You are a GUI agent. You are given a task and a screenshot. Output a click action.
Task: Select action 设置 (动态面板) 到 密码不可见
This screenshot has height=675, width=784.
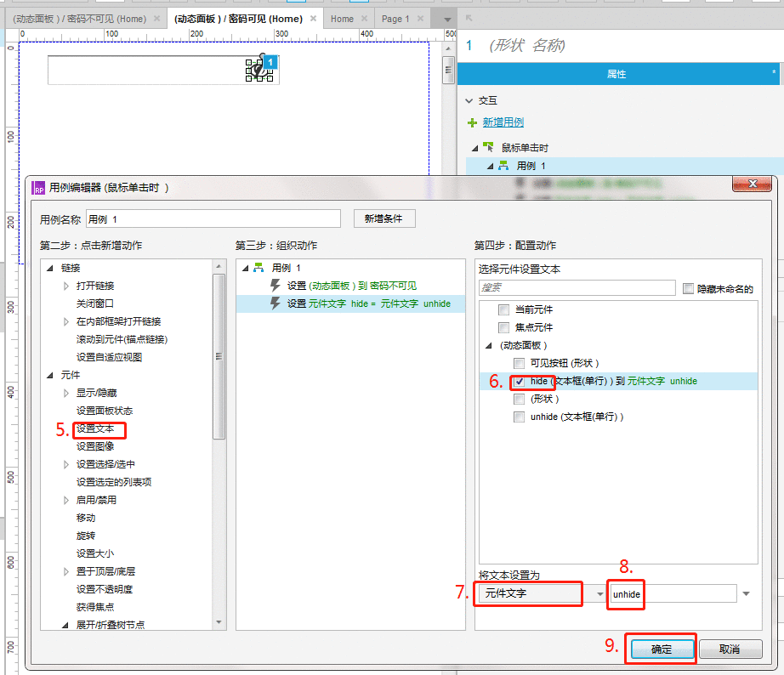coord(350,286)
